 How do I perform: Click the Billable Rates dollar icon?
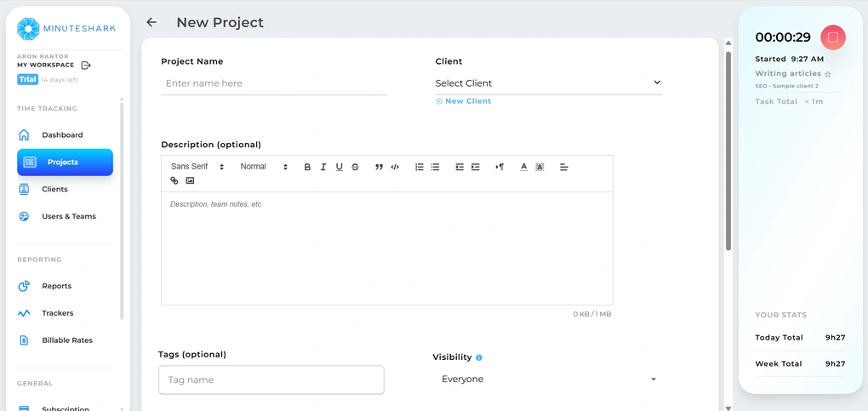[24, 340]
